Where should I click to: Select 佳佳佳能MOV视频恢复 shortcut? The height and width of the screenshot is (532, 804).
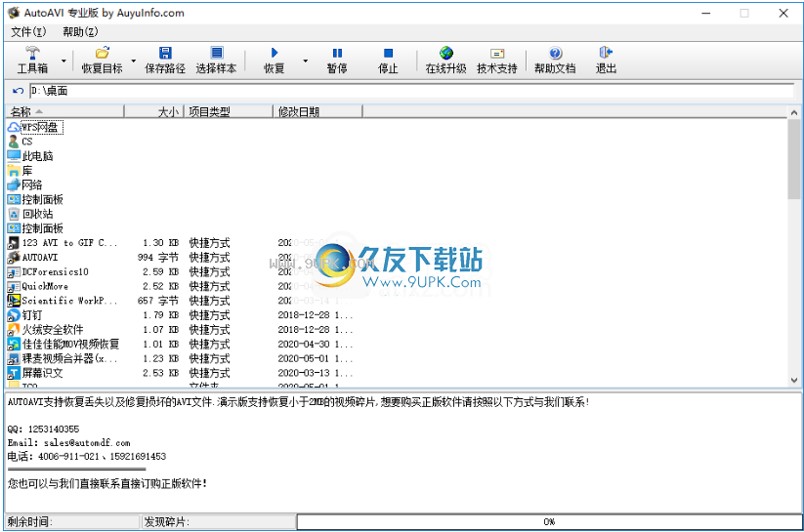coord(63,344)
